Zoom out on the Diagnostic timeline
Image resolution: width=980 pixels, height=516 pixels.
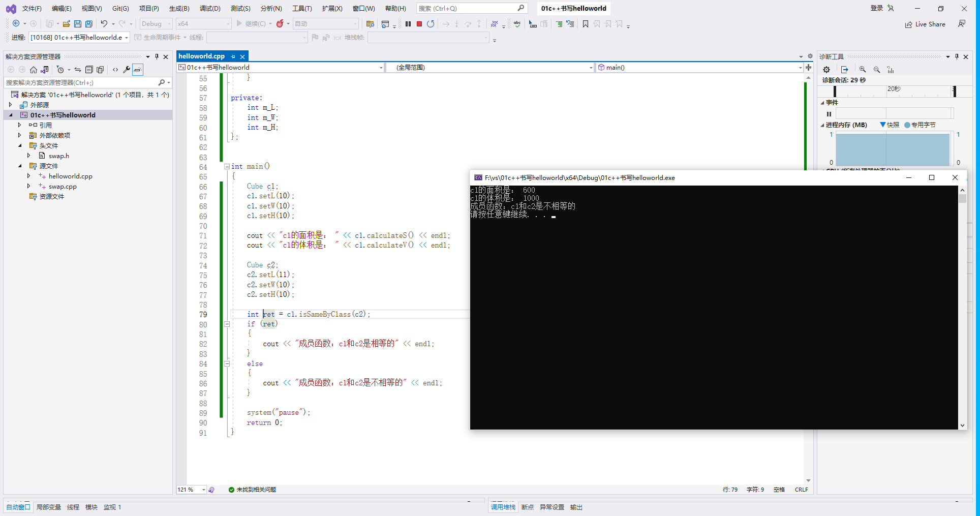point(877,70)
